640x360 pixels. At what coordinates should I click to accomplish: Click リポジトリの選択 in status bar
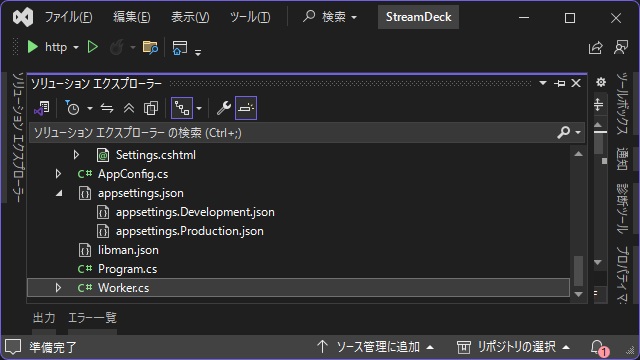(x=513, y=347)
